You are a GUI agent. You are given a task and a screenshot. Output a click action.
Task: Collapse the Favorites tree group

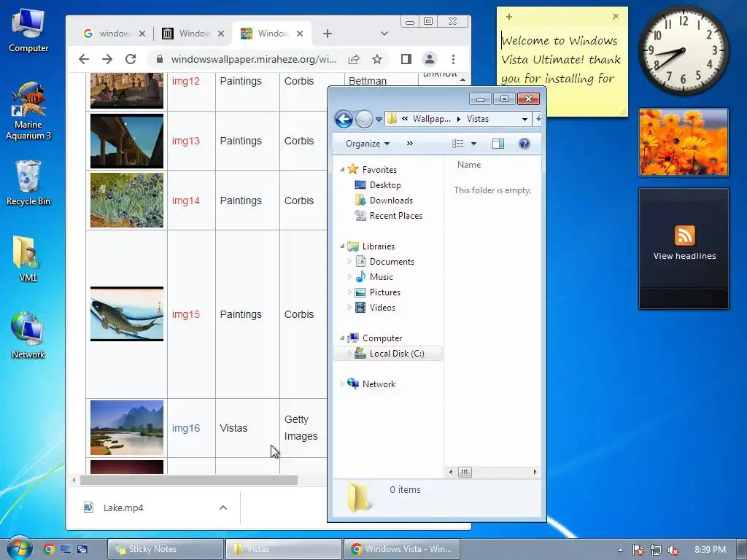[x=342, y=169]
